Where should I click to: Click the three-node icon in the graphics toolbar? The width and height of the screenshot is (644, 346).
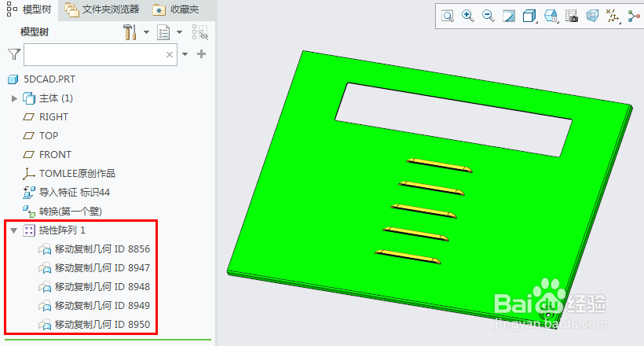coord(634,17)
